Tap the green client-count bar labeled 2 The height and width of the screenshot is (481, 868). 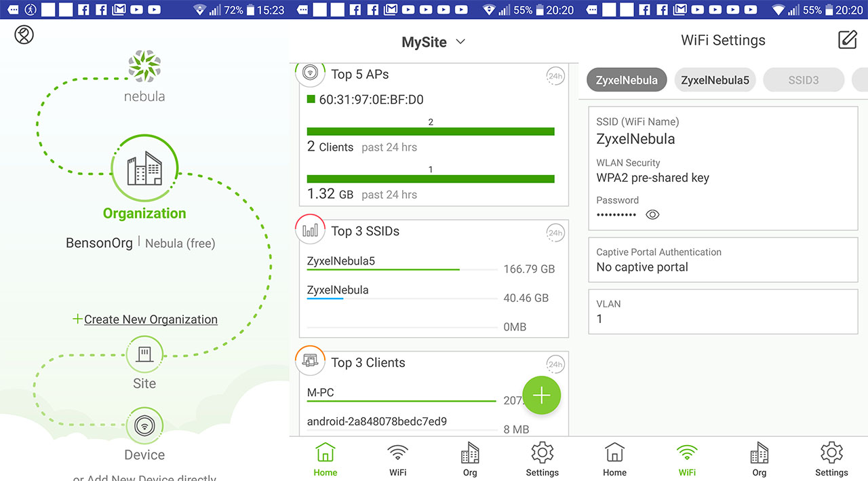click(431, 132)
